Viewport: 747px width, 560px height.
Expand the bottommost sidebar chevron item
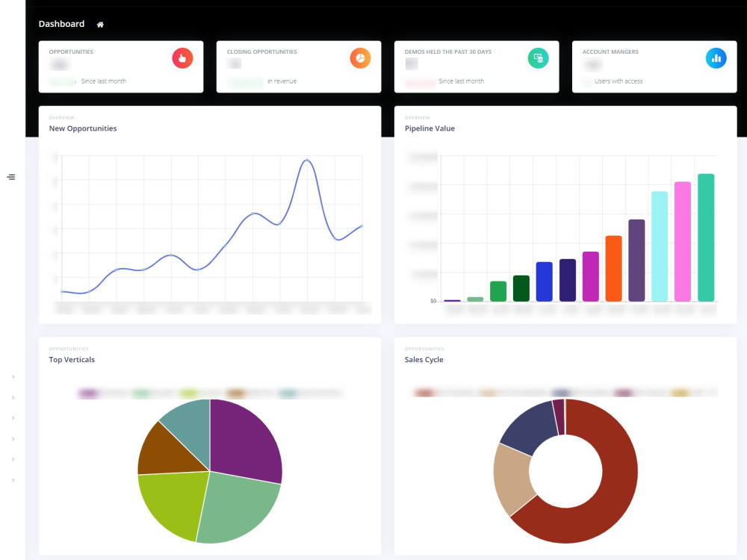(13, 479)
